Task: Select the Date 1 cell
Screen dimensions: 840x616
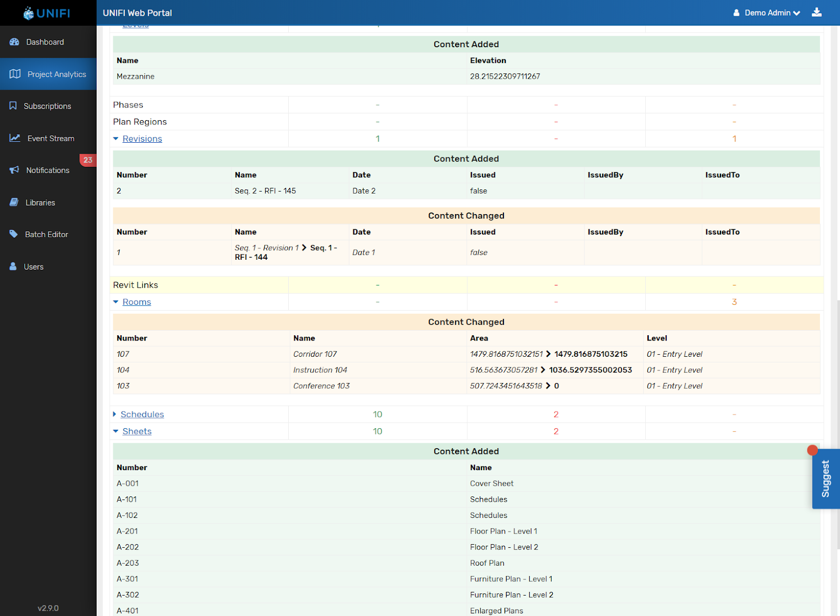Action: pyautogui.click(x=364, y=252)
